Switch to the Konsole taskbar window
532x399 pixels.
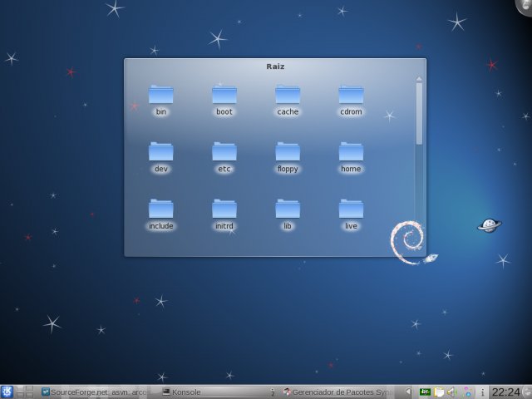[x=186, y=392]
